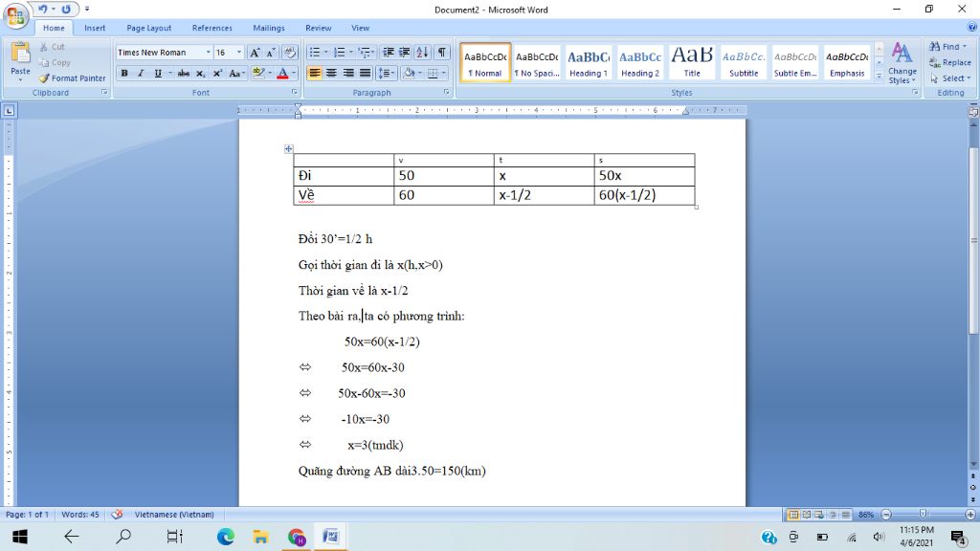Open Review tab
The height and width of the screenshot is (551, 980).
318,28
